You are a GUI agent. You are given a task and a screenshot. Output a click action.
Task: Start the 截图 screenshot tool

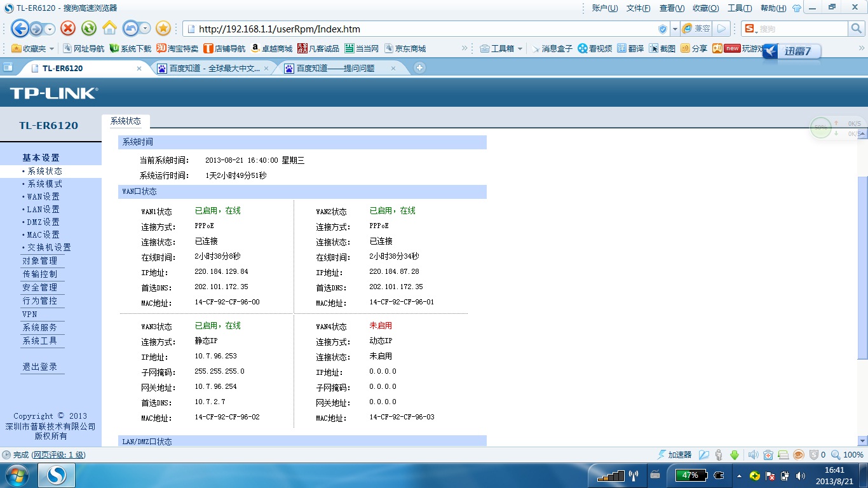[x=662, y=48]
